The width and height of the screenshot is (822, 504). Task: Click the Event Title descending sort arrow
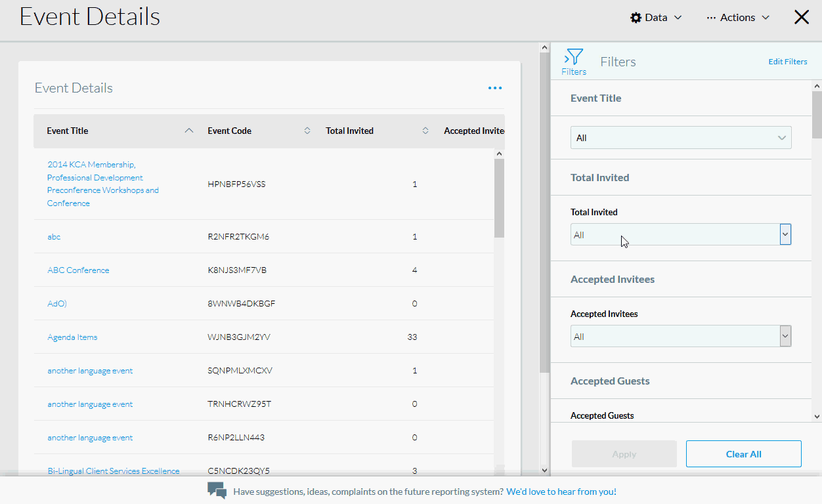pyautogui.click(x=189, y=131)
